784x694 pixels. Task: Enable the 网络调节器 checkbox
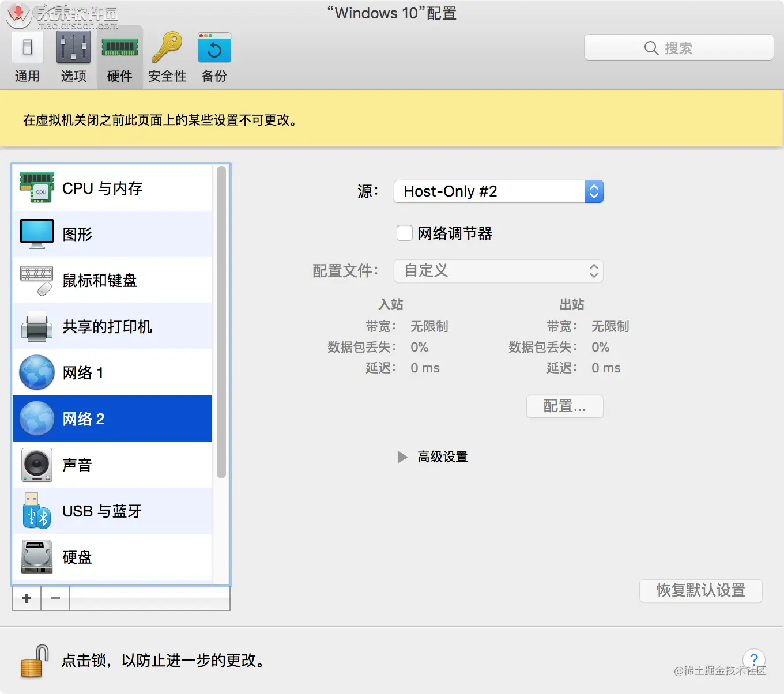tap(405, 233)
